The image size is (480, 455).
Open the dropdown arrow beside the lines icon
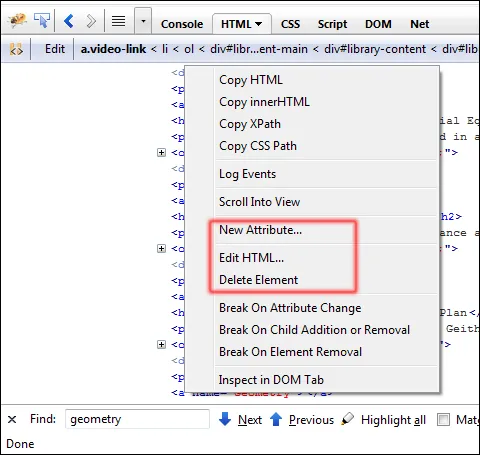click(x=143, y=21)
